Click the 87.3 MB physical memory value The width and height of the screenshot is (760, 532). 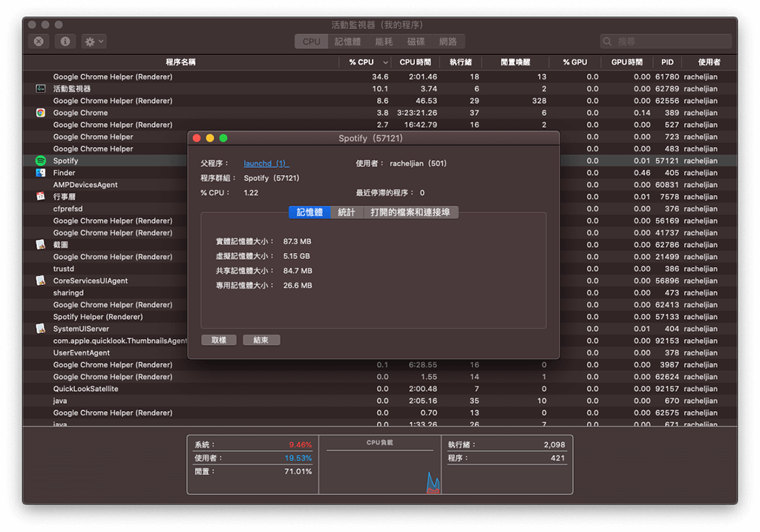pos(297,241)
